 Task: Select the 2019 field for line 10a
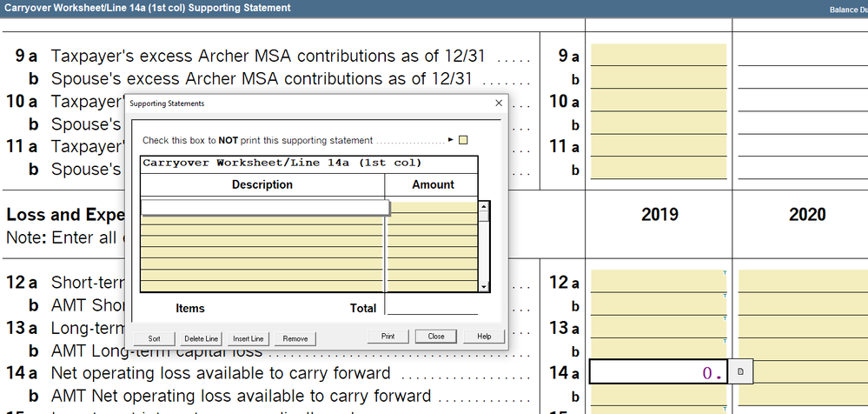click(658, 101)
